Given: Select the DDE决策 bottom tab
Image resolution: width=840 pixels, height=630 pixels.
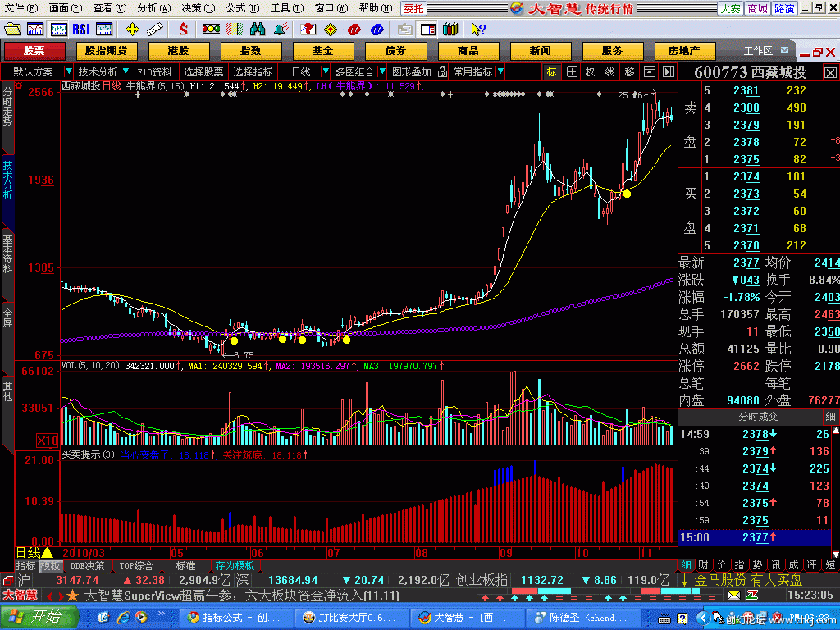Looking at the screenshot, I should pyautogui.click(x=87, y=566).
